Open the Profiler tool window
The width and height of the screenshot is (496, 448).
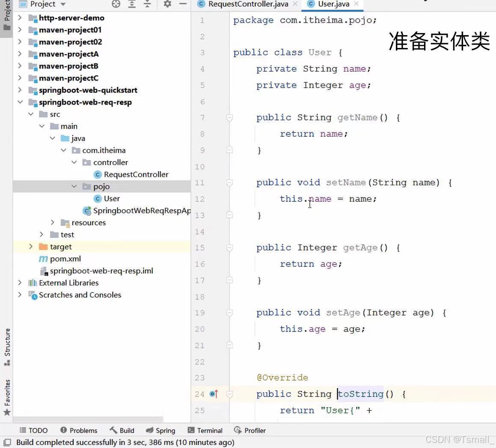click(x=250, y=430)
